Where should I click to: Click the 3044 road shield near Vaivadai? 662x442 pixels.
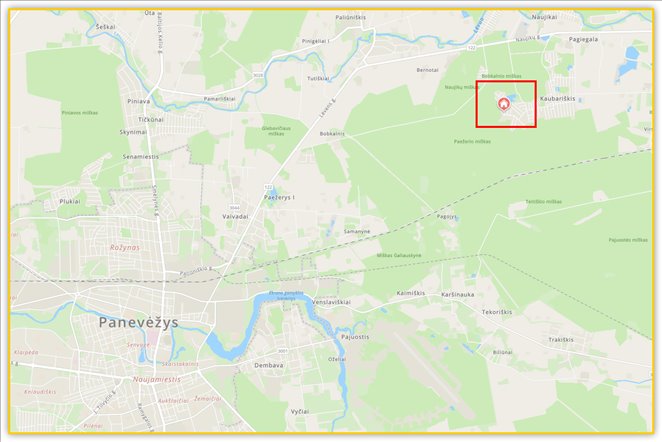click(x=234, y=208)
